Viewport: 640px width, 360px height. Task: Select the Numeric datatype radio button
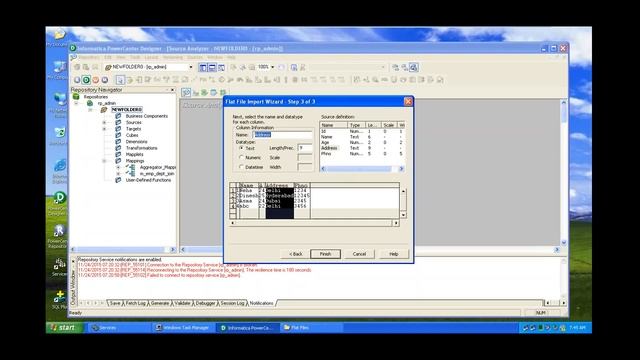click(241, 157)
